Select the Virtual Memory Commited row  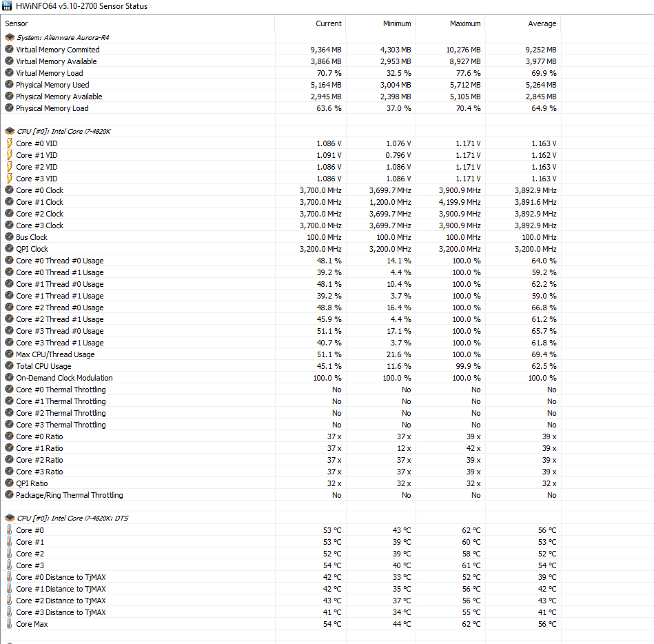point(58,50)
